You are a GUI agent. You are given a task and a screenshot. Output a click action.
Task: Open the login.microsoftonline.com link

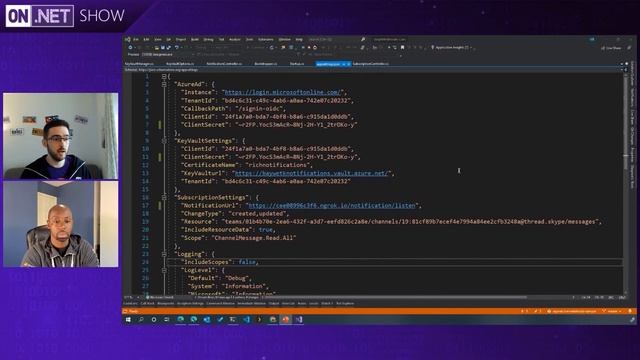pos(282,92)
